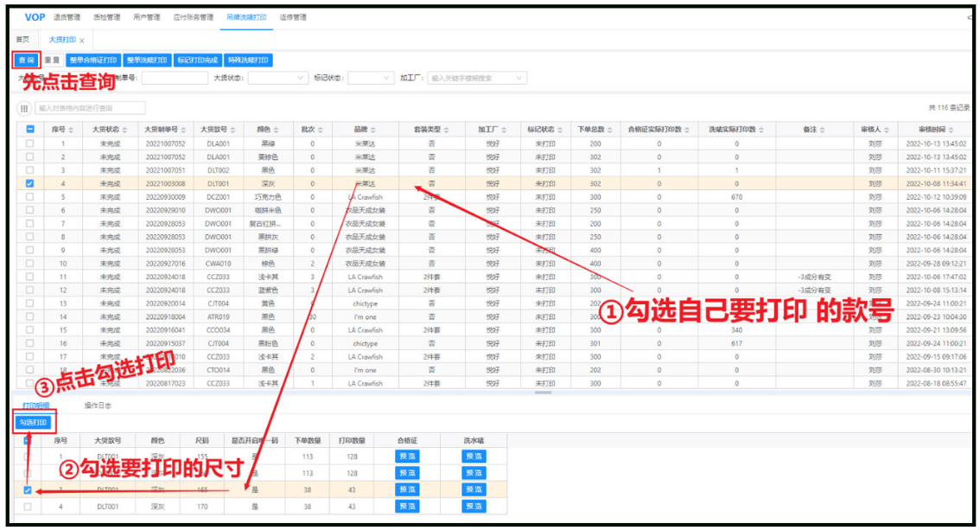
Task: Open the 大货状态 dropdown
Action: pos(277,78)
